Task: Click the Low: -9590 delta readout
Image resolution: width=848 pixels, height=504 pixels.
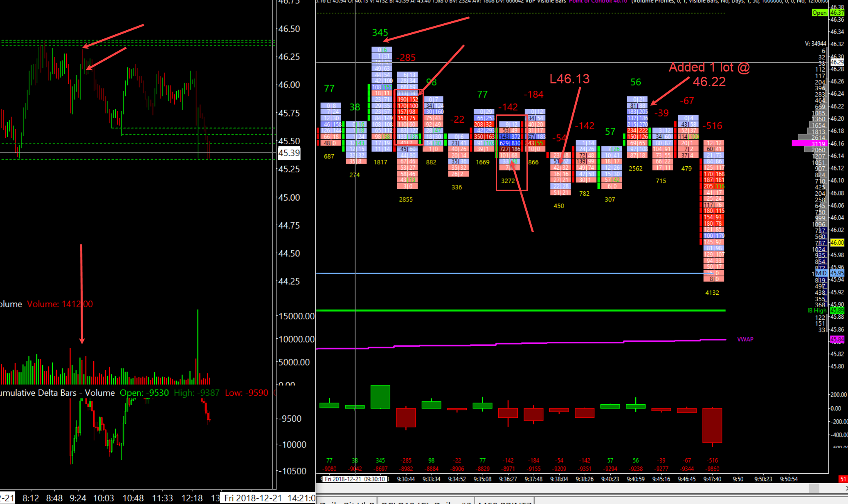Action: [x=246, y=392]
